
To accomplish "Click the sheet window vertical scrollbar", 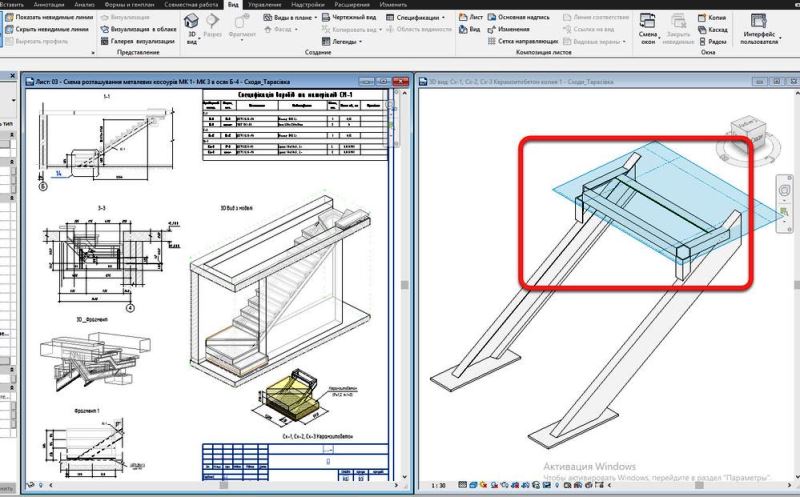I will (405, 285).
